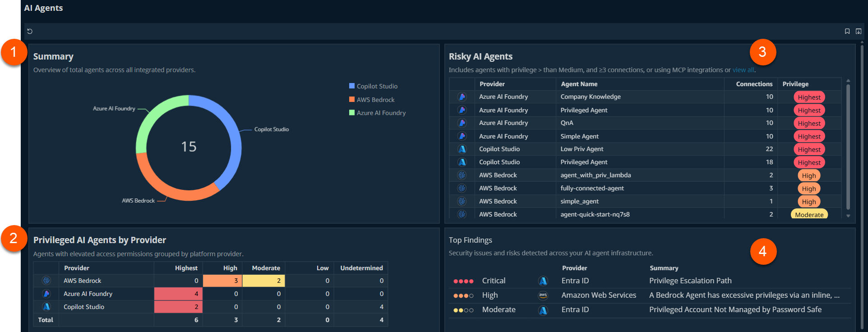Sort Risky AI Agents by Provider header
The image size is (868, 332).
492,84
